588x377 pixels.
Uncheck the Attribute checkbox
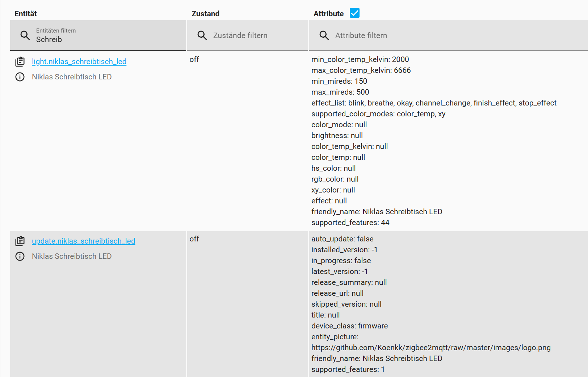click(x=354, y=13)
